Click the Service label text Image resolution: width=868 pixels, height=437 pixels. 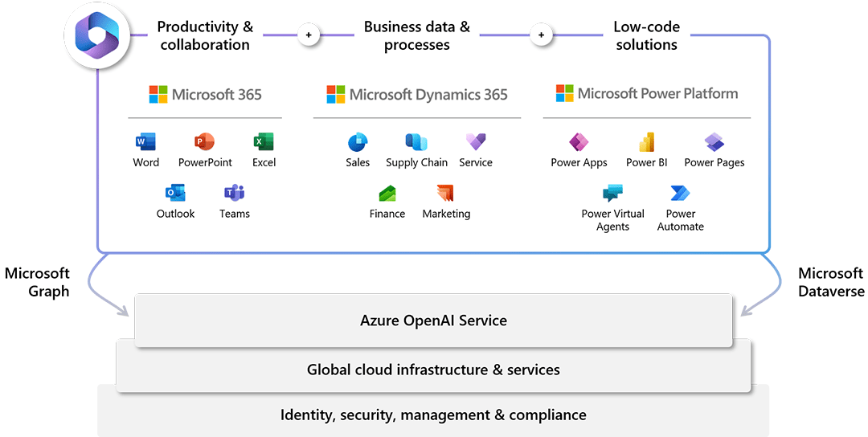[476, 162]
